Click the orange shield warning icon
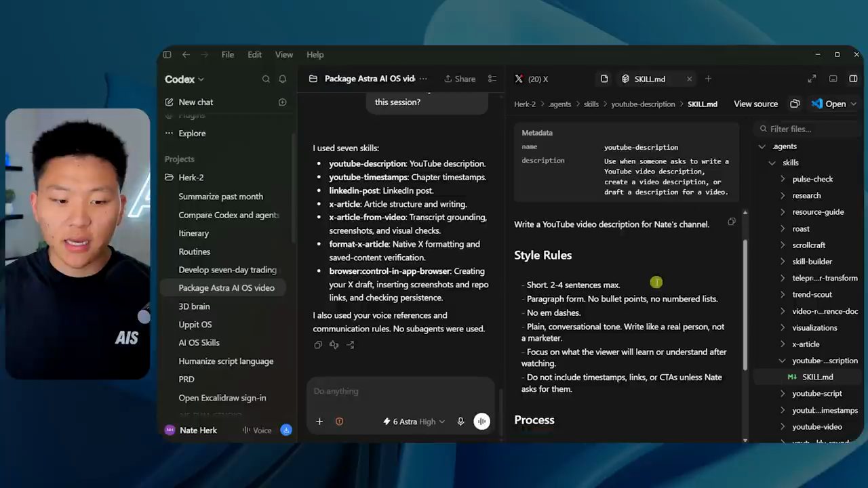 coord(339,422)
